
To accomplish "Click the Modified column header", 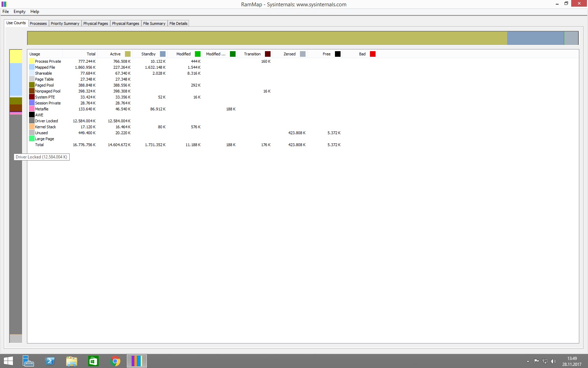I will click(x=185, y=54).
